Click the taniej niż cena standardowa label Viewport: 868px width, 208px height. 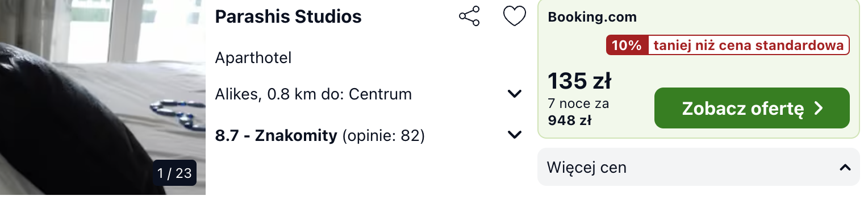tap(748, 45)
